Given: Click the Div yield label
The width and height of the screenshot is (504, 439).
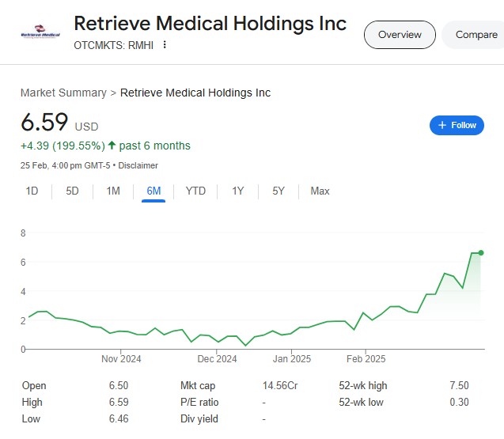Looking at the screenshot, I should [199, 419].
